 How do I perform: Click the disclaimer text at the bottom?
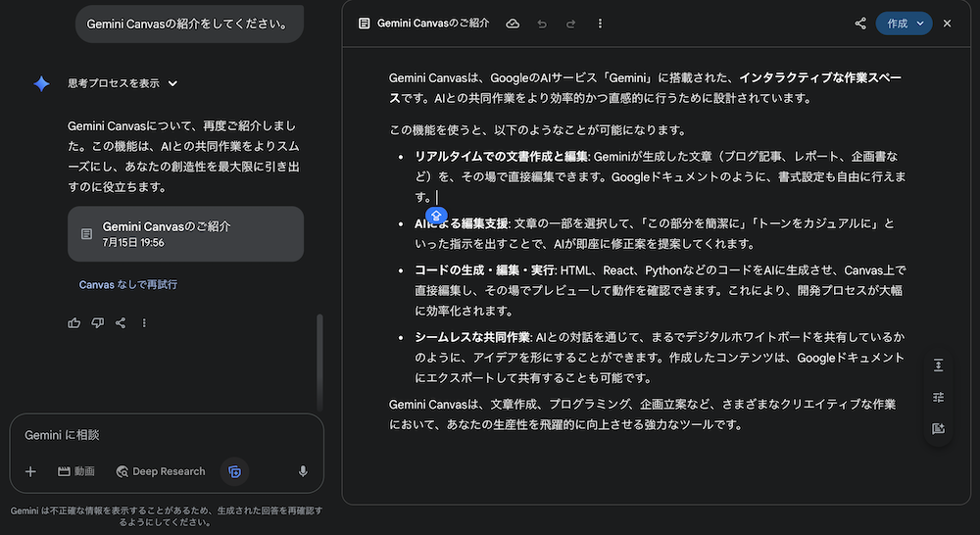tap(167, 516)
